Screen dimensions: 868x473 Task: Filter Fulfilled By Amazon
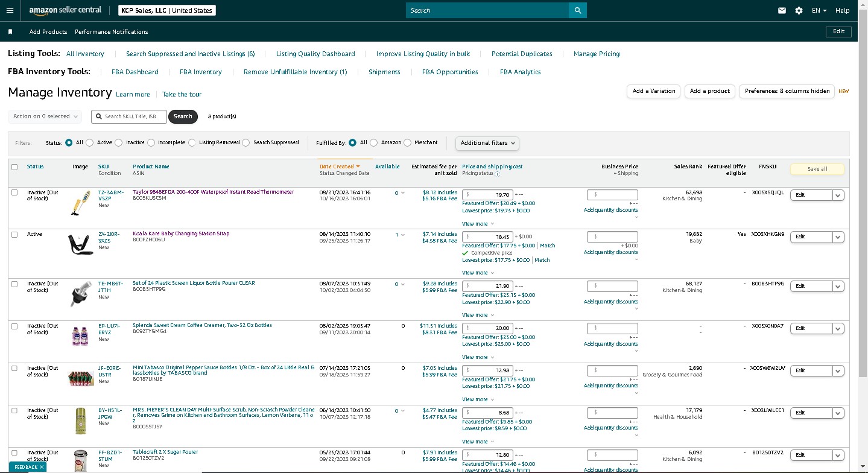[374, 143]
